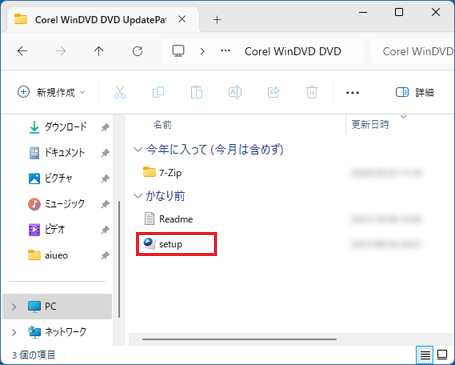Click the Paste clipboard icon
This screenshot has width=455, height=365.
point(197,92)
